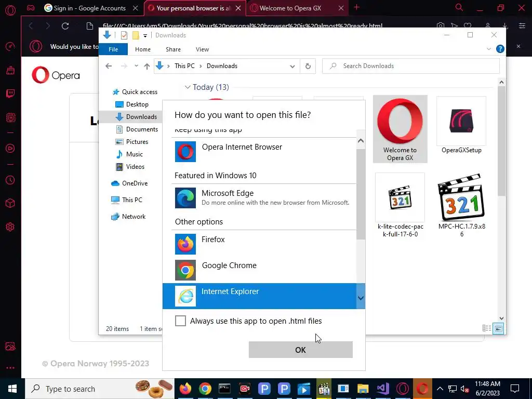The image size is (532, 399).
Task: Open GX Control speedometer in sidebar
Action: [10, 46]
